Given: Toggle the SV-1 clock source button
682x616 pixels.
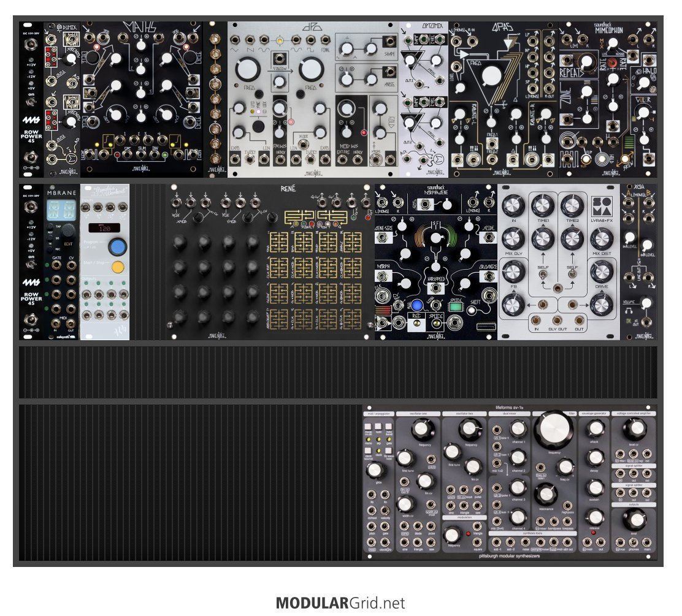Looking at the screenshot, I should (369, 451).
